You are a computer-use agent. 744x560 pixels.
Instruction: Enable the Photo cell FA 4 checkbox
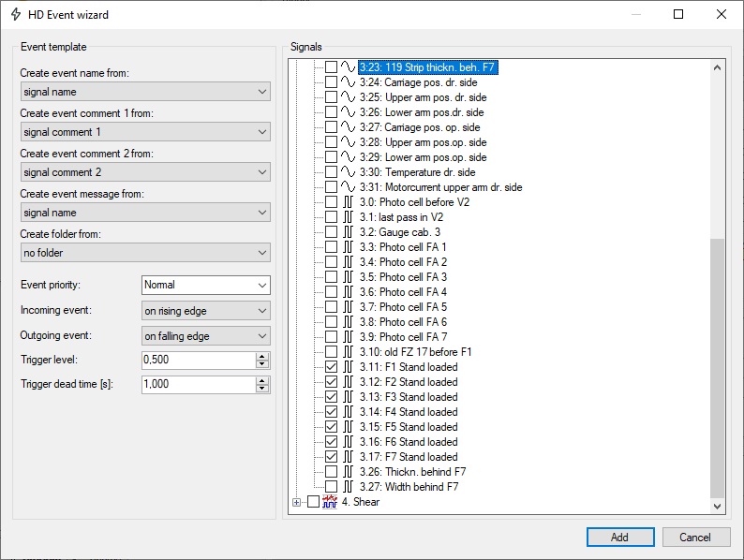[331, 292]
